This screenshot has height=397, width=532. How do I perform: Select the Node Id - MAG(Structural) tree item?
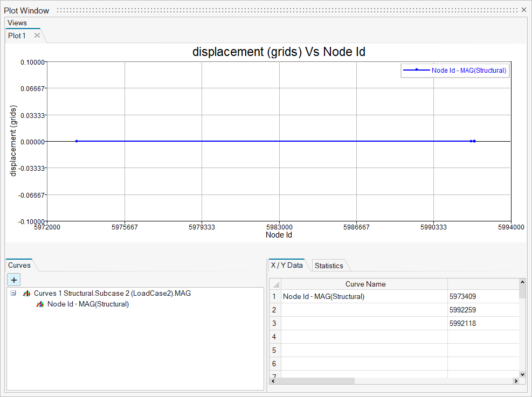pyautogui.click(x=88, y=304)
